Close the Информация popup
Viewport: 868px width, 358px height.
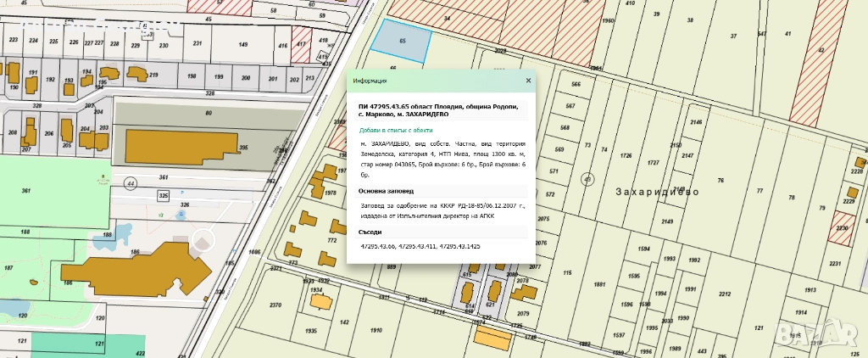click(x=528, y=81)
